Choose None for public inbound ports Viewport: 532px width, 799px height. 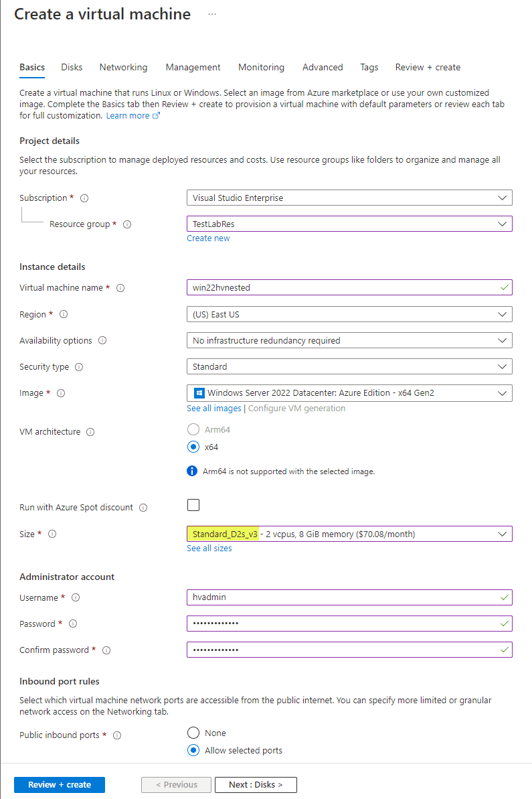193,733
